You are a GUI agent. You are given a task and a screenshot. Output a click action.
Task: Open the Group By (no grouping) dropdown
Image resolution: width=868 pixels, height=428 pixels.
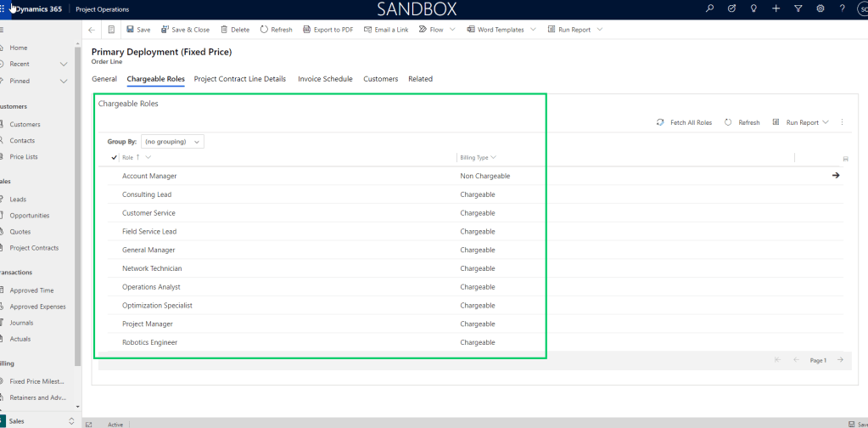(x=172, y=142)
